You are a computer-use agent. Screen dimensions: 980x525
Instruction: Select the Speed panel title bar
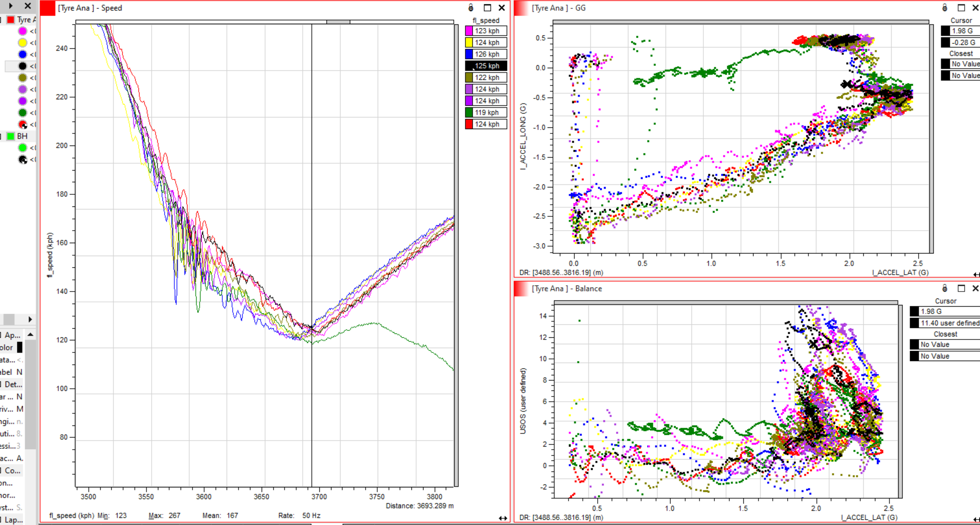[90, 8]
